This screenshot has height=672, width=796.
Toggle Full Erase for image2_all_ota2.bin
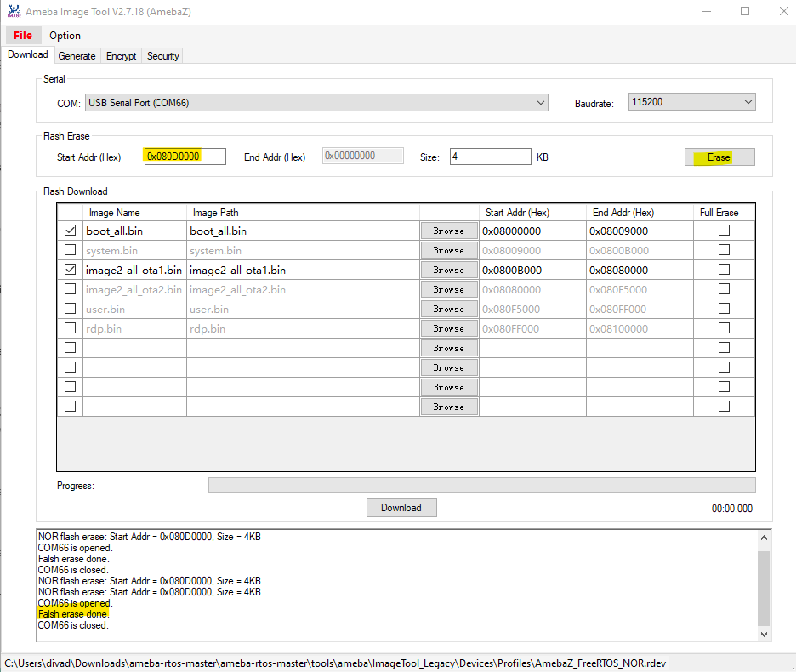pos(724,289)
